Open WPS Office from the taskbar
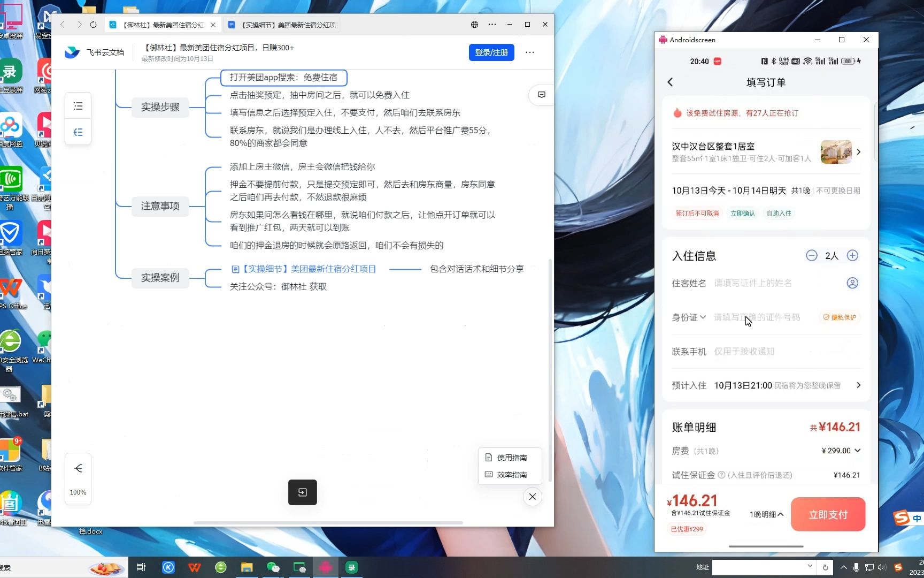924x578 pixels. click(195, 567)
